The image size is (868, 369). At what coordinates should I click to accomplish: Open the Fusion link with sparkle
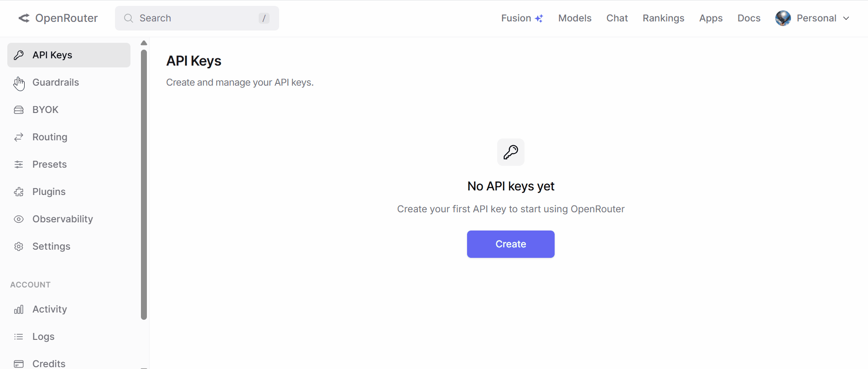click(x=522, y=18)
